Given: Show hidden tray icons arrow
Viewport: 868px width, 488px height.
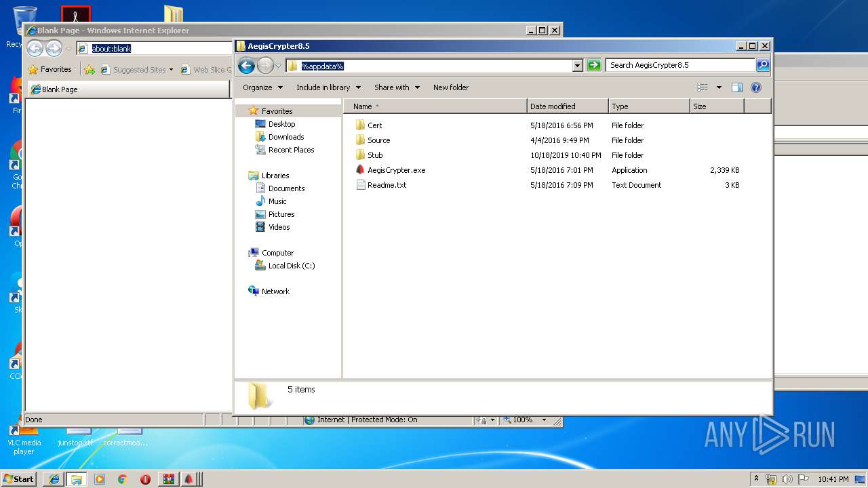Looking at the screenshot, I should 756,479.
